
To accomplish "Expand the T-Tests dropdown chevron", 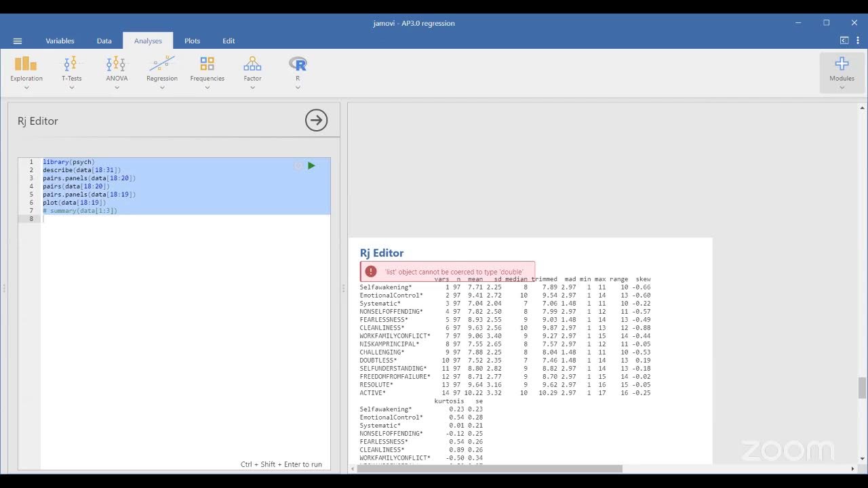I will [x=71, y=87].
